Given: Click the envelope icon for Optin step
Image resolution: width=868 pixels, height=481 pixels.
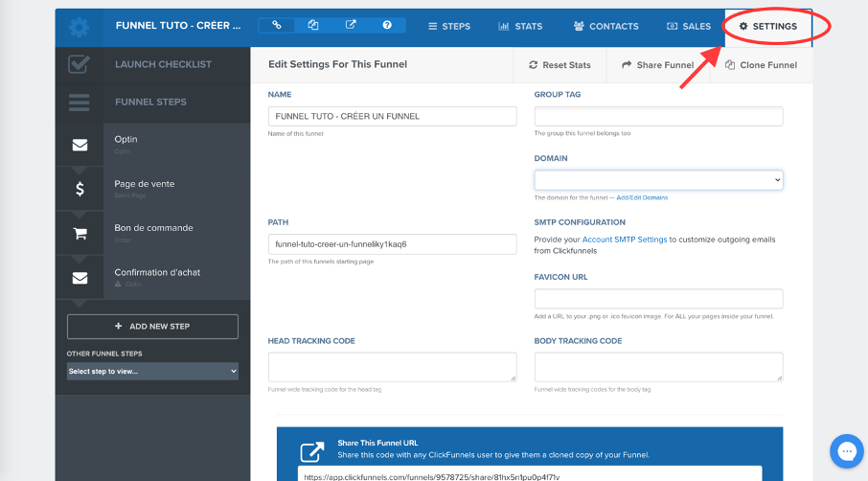Looking at the screenshot, I should pos(80,145).
